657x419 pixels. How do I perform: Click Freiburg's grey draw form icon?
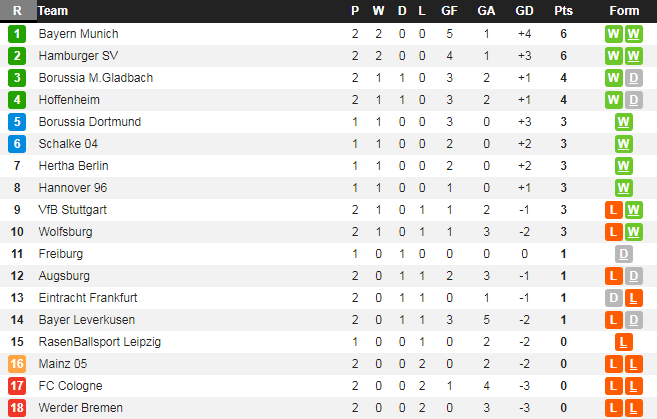point(624,254)
